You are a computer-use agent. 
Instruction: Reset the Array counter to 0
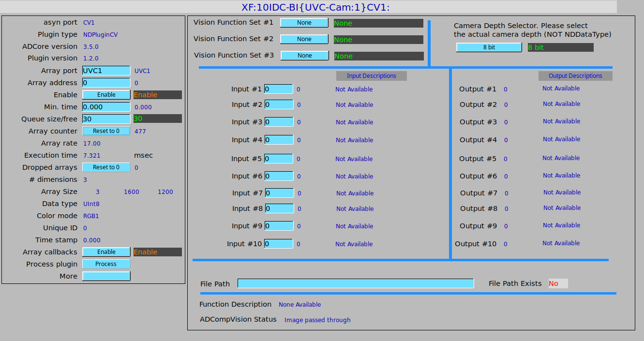click(x=106, y=131)
